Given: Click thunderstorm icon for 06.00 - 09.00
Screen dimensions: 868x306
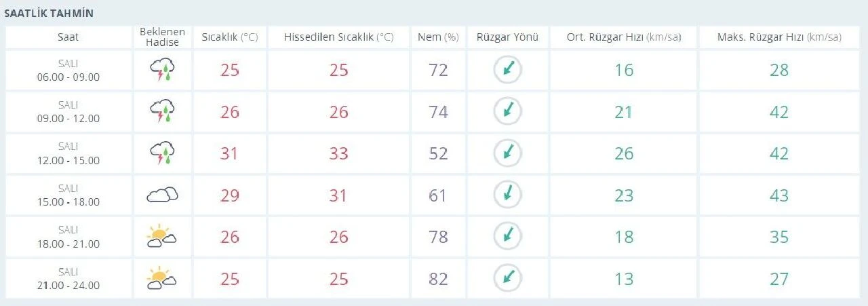Looking at the screenshot, I should [x=162, y=69].
